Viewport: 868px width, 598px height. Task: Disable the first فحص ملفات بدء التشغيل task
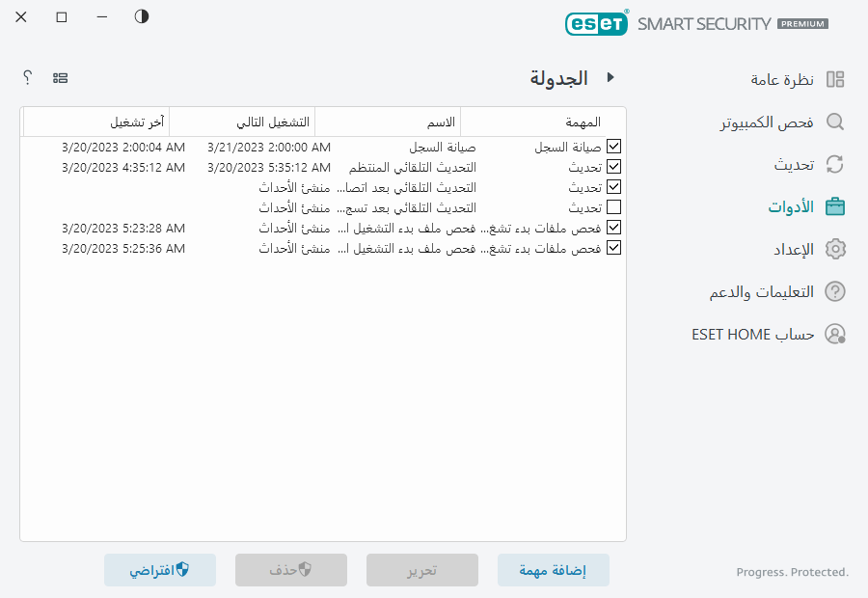tap(614, 227)
